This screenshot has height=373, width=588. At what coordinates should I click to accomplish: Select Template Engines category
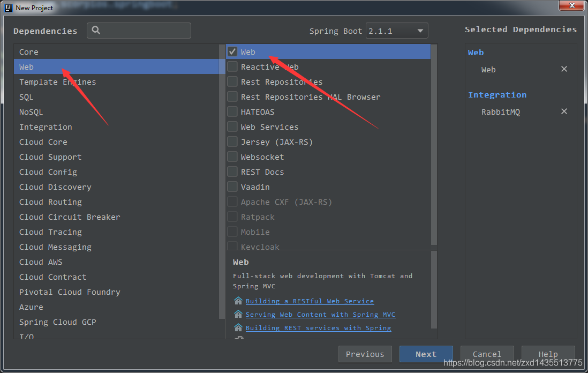[x=116, y=82]
